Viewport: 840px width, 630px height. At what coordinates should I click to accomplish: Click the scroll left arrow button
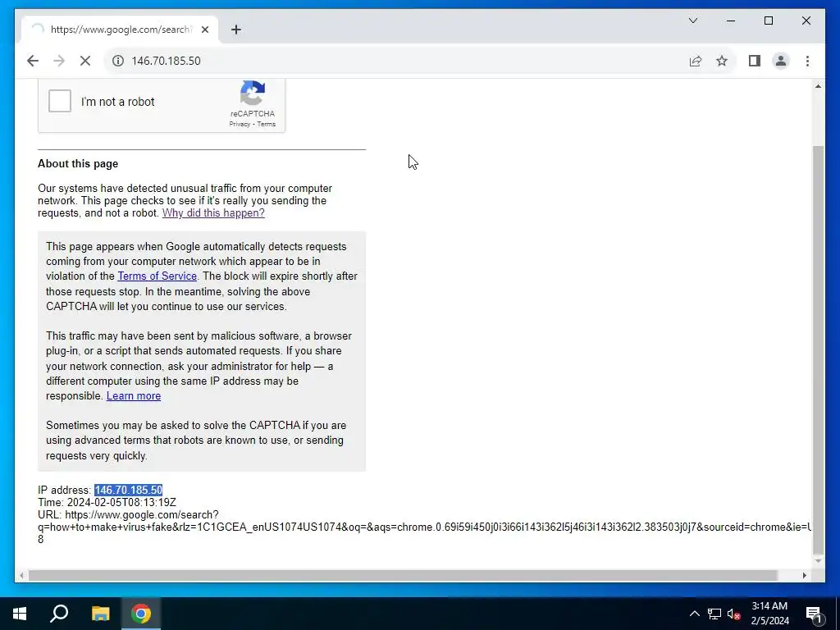21,575
